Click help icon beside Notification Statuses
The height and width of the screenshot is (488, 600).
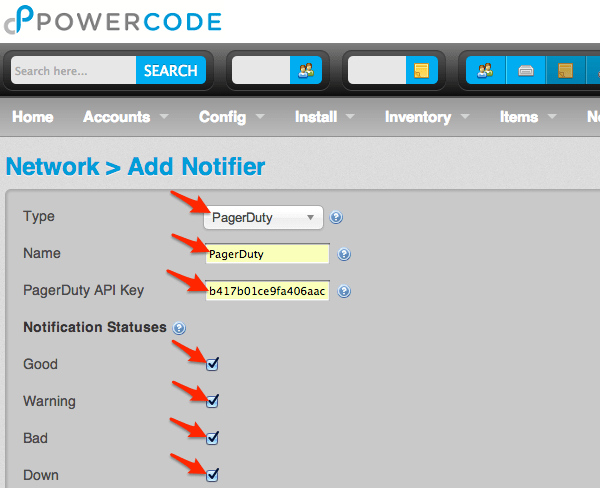click(179, 328)
